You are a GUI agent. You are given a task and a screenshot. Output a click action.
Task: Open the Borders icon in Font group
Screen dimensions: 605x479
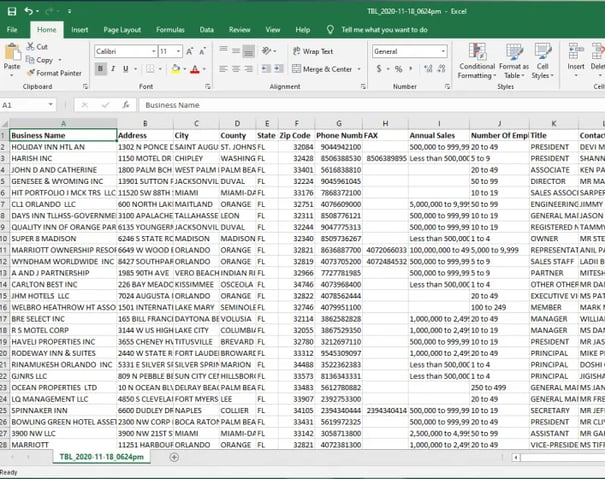point(150,69)
